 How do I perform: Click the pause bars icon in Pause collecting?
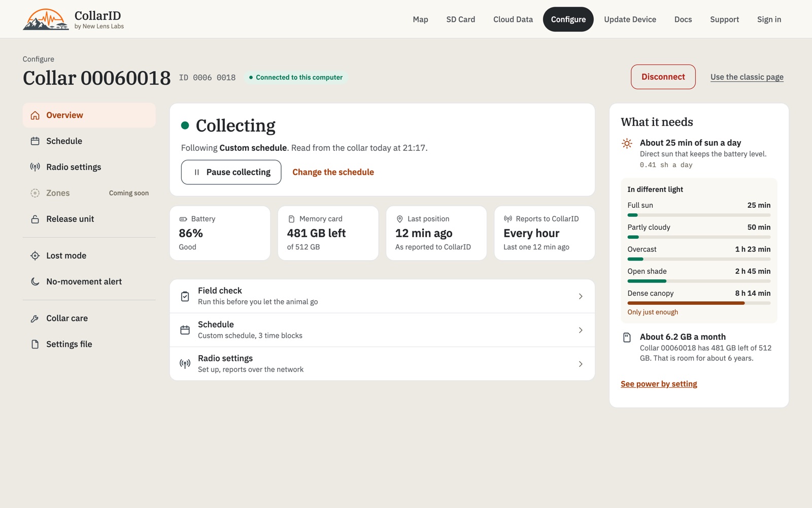pyautogui.click(x=197, y=172)
